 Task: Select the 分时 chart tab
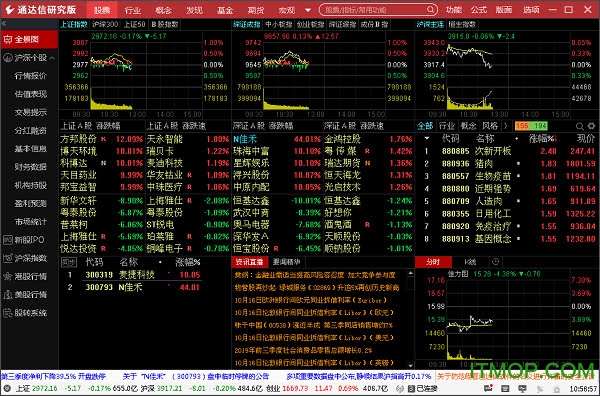point(433,262)
